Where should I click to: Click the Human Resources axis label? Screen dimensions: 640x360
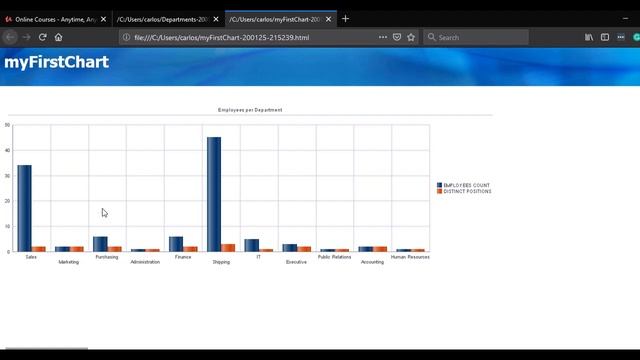tap(410, 257)
